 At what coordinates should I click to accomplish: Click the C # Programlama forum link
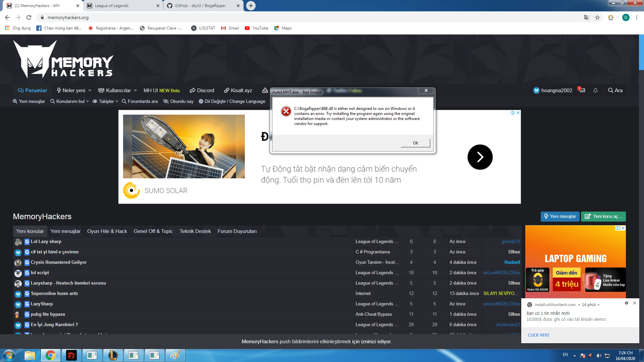(373, 252)
